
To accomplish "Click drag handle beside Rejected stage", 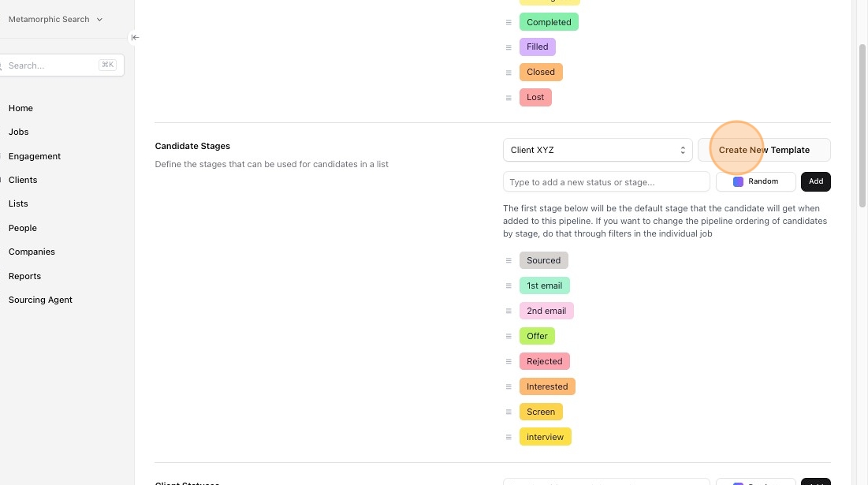I will 509,361.
